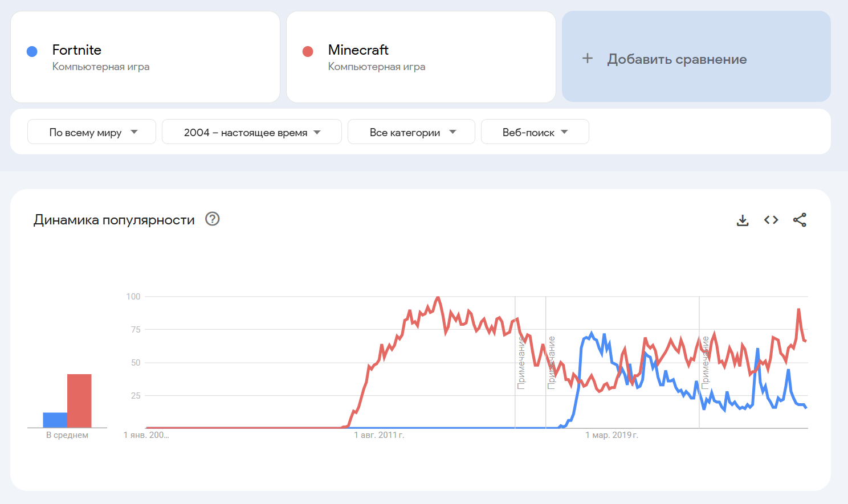Click the red Minecraft color dot
Screen dimensions: 848x504
[308, 51]
